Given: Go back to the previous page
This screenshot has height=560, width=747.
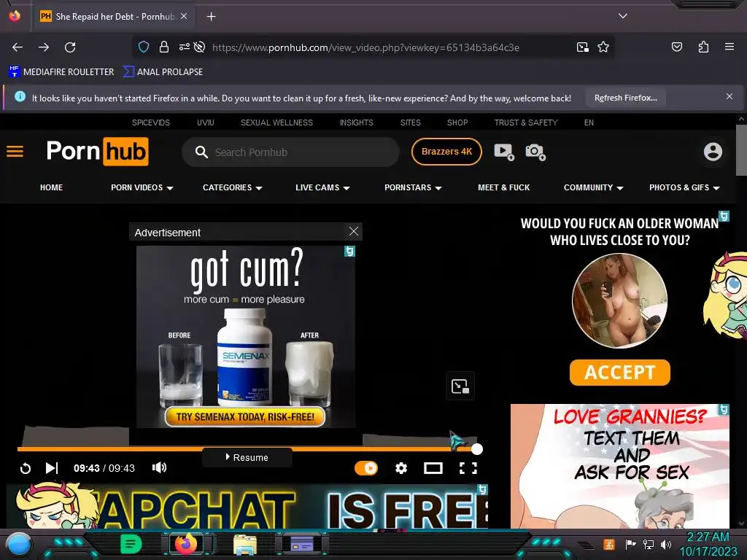Looking at the screenshot, I should click(x=18, y=47).
